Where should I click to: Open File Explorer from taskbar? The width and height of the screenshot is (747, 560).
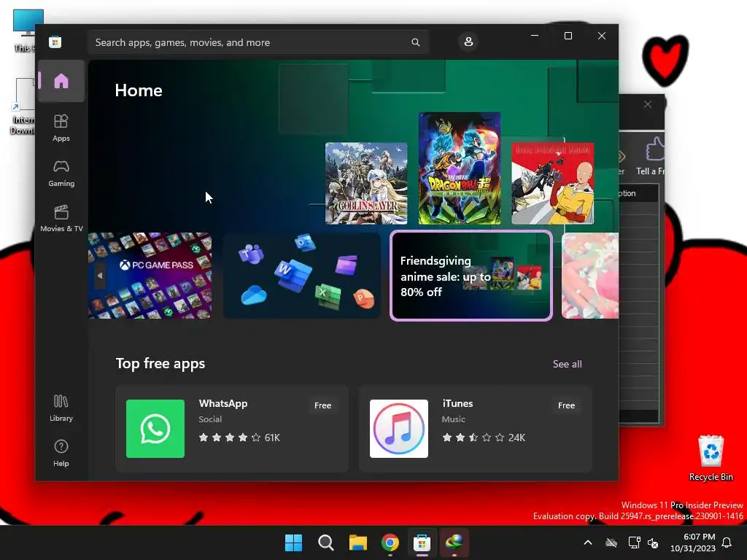357,542
